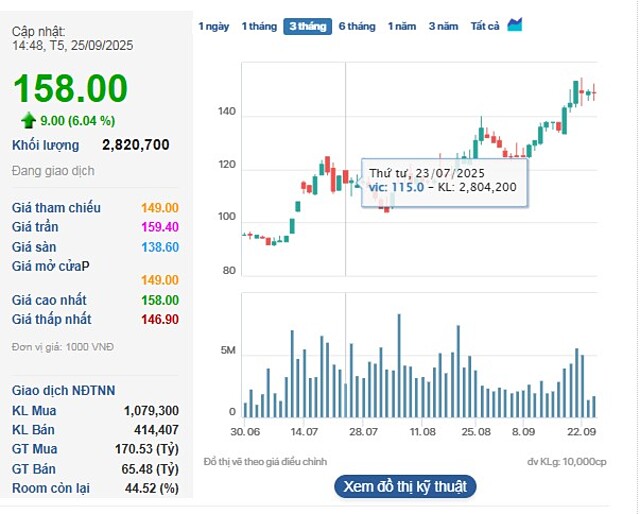This screenshot has width=640, height=514.
Task: Click the Giá trần value 159.40
Action: pos(159,227)
